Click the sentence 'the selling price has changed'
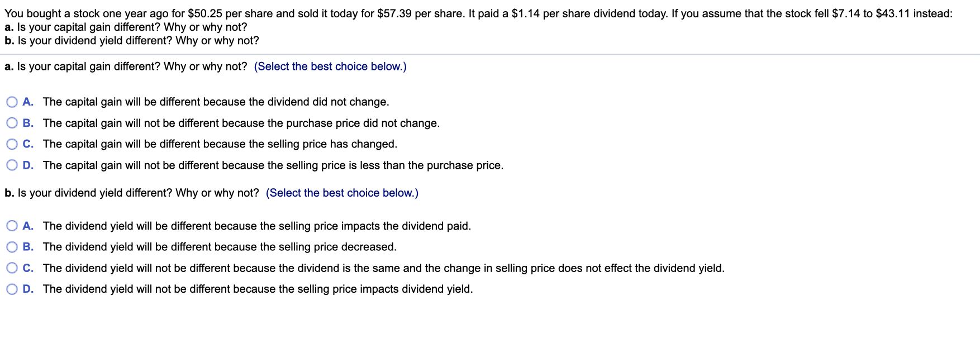 click(x=220, y=144)
